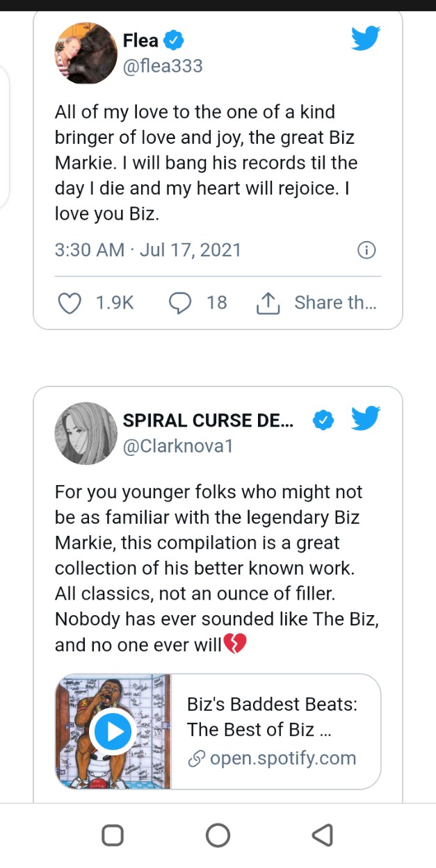
Task: Tap the Twitter bird logo on Flea's tweet
Action: pos(365,40)
